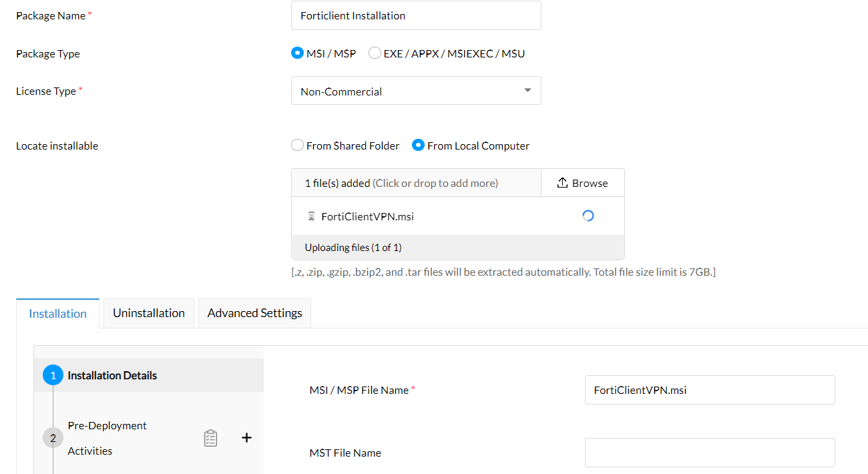Click the upload spinner icon

(x=588, y=216)
